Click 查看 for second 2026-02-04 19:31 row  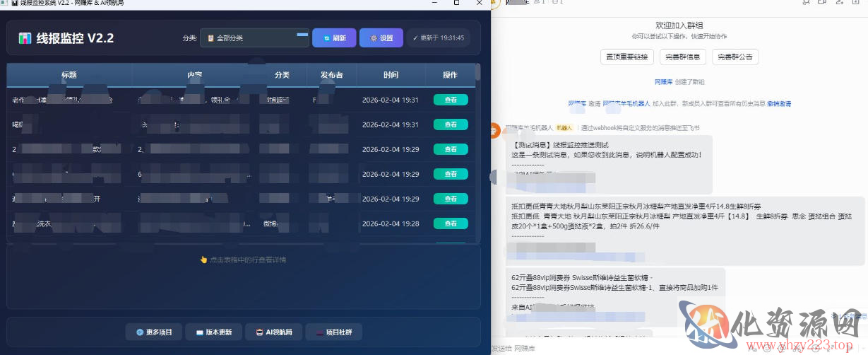coord(451,124)
